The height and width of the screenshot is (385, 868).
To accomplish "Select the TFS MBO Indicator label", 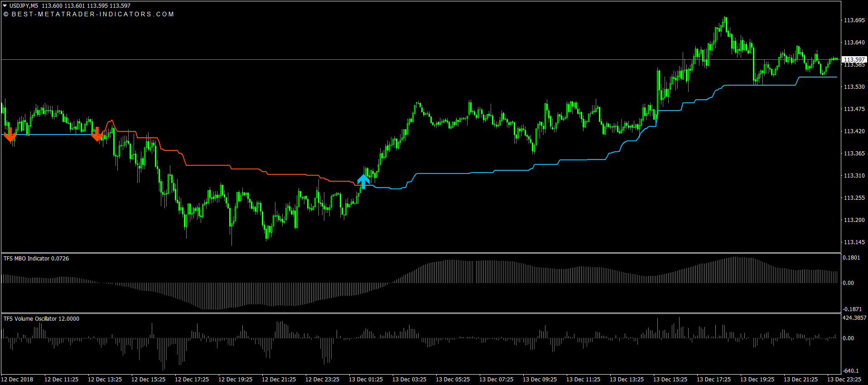I will tap(36, 259).
